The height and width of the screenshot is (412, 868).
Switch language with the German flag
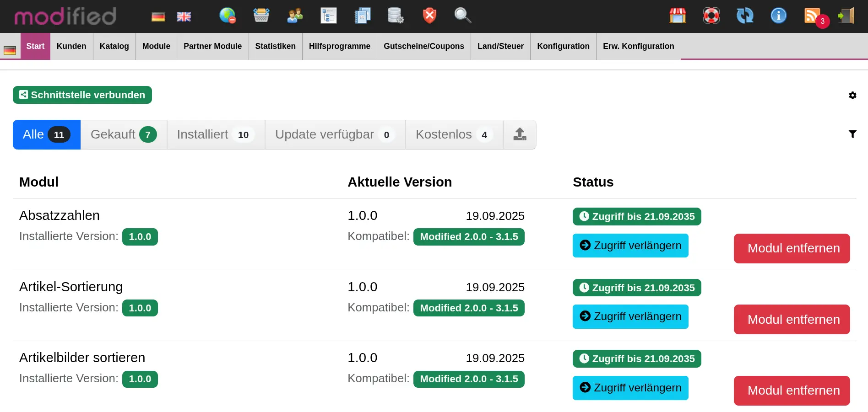click(x=158, y=17)
